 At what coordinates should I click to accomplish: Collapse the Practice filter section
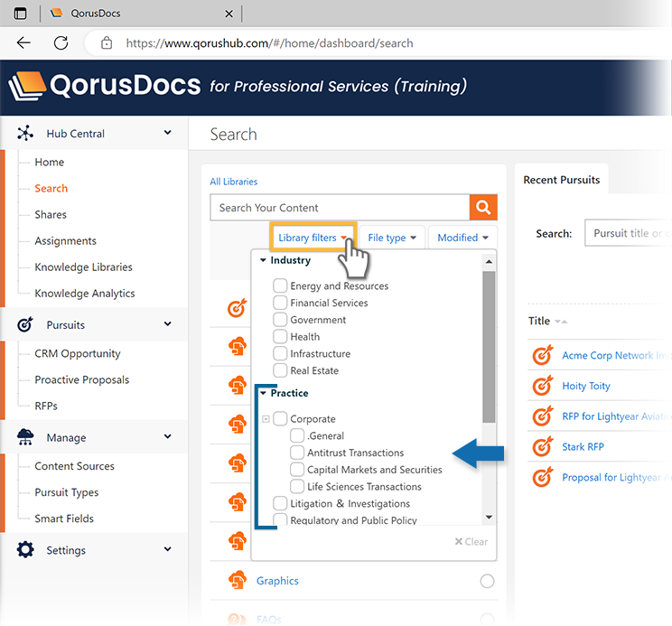(263, 393)
